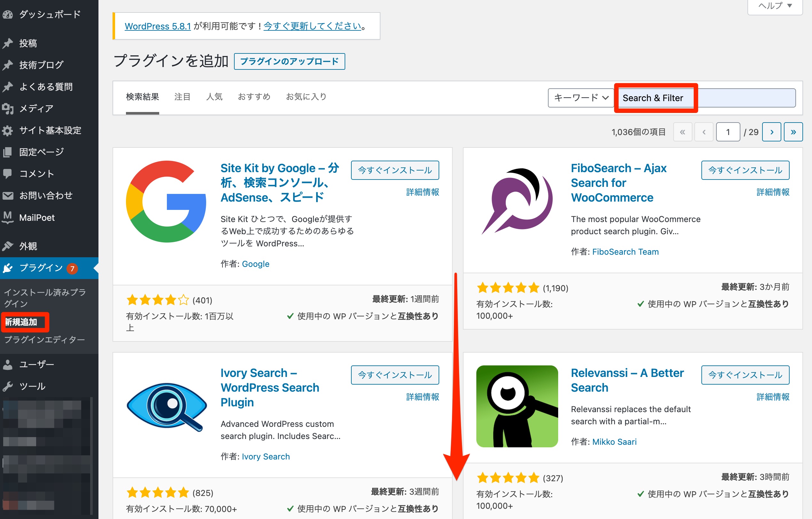
Task: Click the pin icon beside よくある質問
Action: click(7, 87)
